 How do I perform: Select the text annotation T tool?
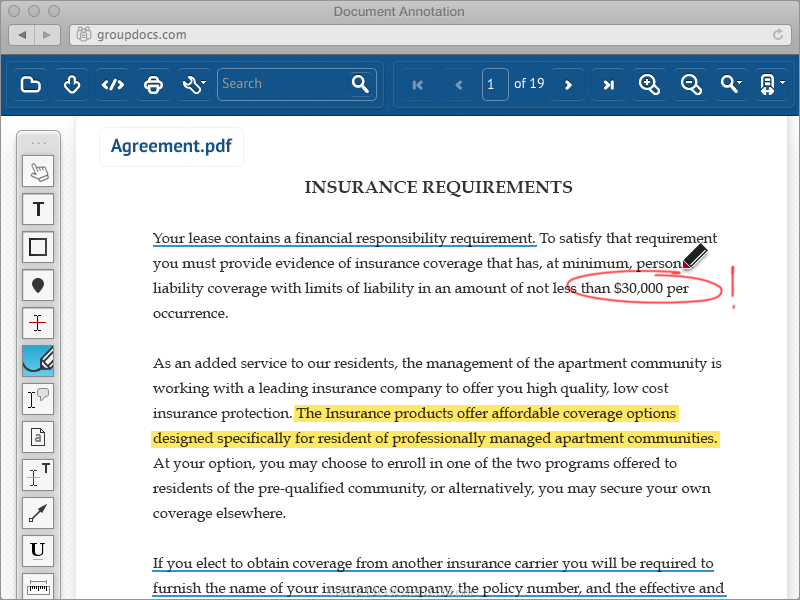click(x=38, y=209)
